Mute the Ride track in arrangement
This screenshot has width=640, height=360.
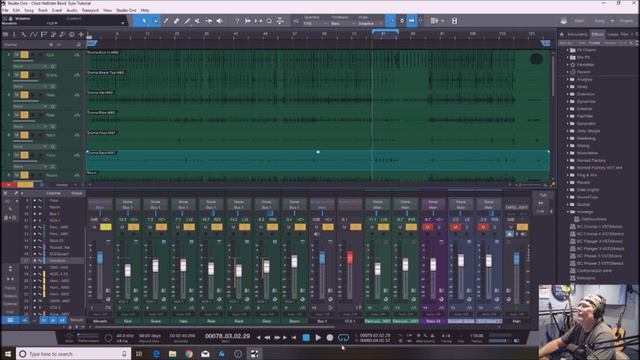coord(17,115)
